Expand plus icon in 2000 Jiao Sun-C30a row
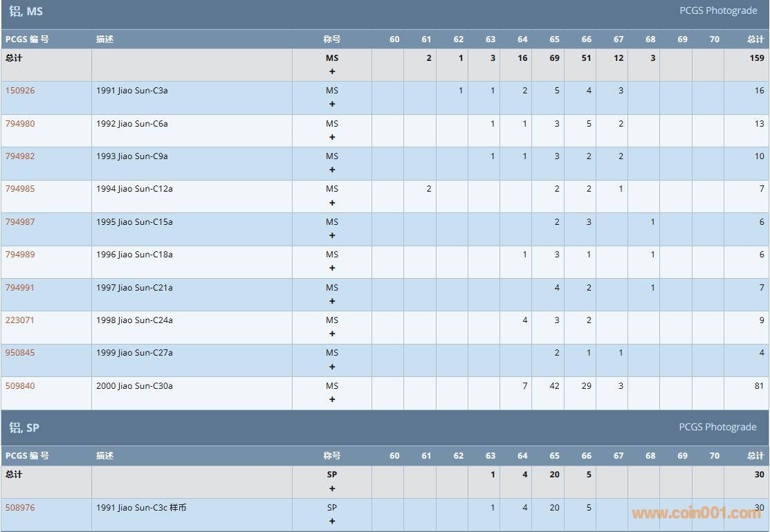Image resolution: width=770 pixels, height=532 pixels. point(332,399)
